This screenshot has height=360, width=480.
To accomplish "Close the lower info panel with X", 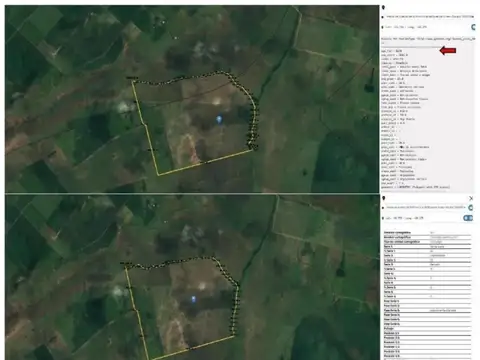I will [471, 198].
